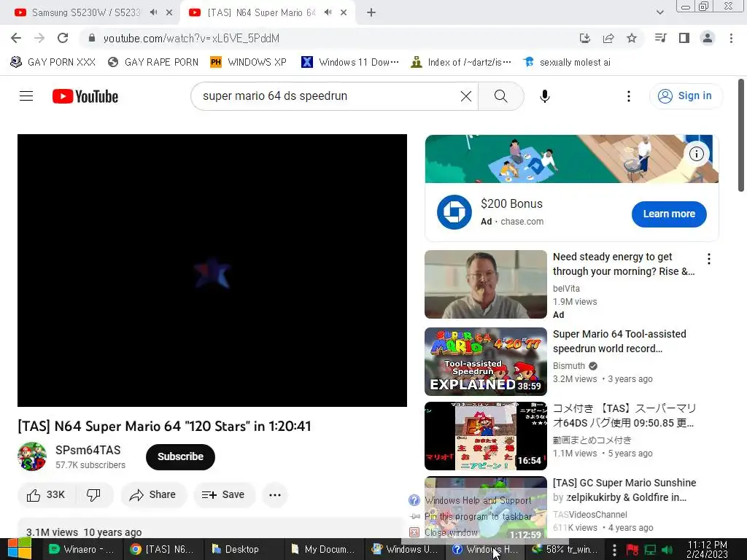Expand the Chrome tab search chevron
Viewport: 747px width, 560px height.
[x=659, y=13]
